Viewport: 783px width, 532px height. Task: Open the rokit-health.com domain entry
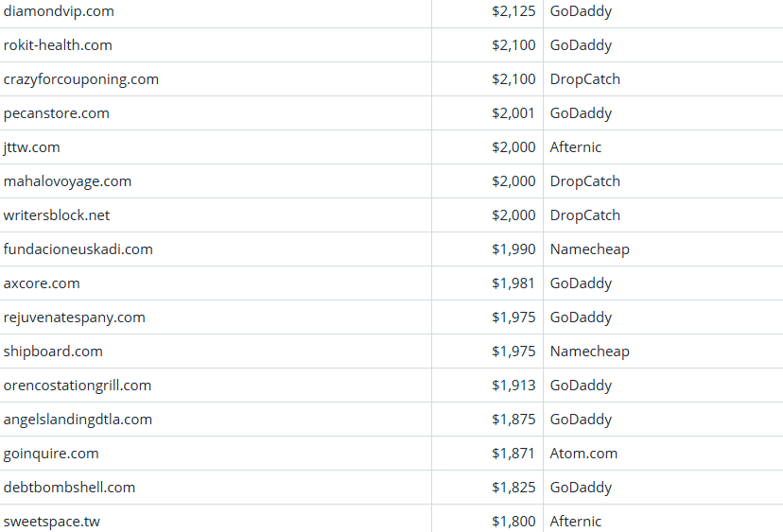coord(58,45)
